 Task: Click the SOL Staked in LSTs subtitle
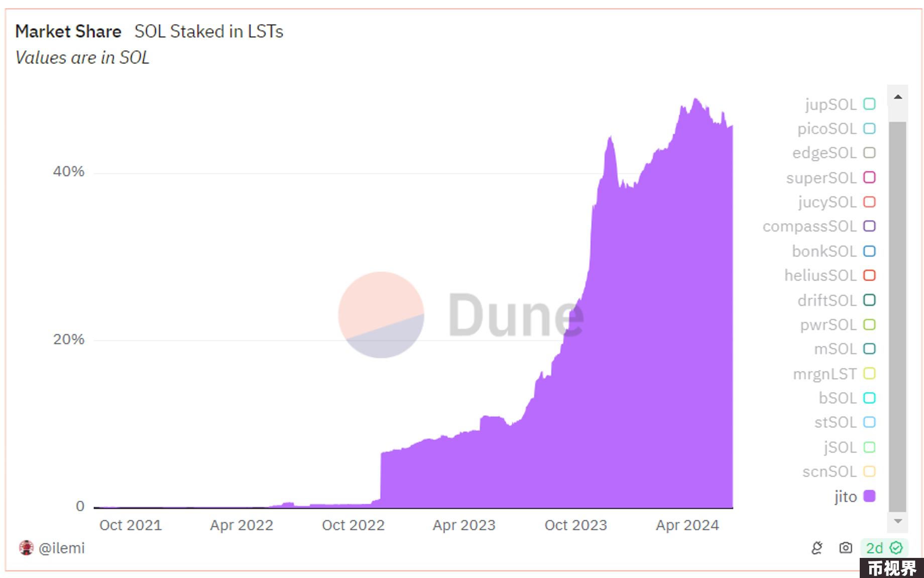[x=209, y=32]
